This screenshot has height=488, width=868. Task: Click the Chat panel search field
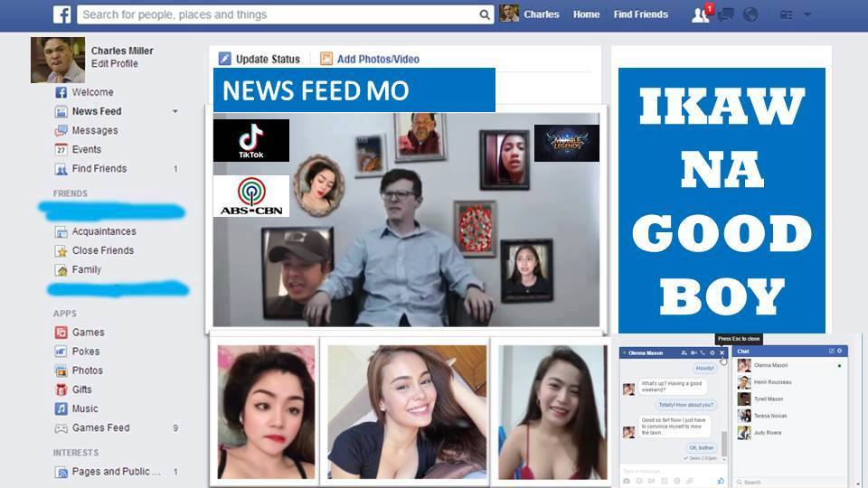[x=790, y=482]
